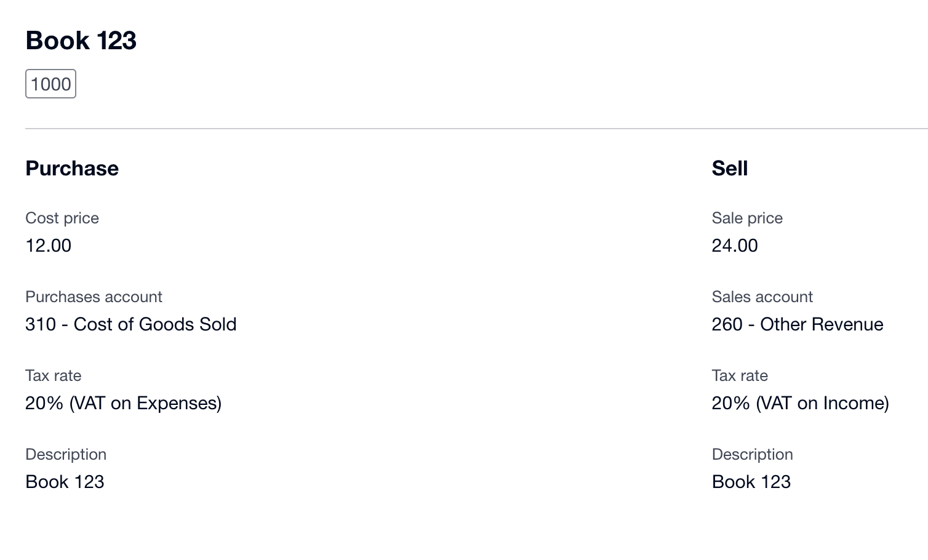Click the 20% (VAT on Expenses) value
Screen dimensions: 928x560
[x=123, y=403]
